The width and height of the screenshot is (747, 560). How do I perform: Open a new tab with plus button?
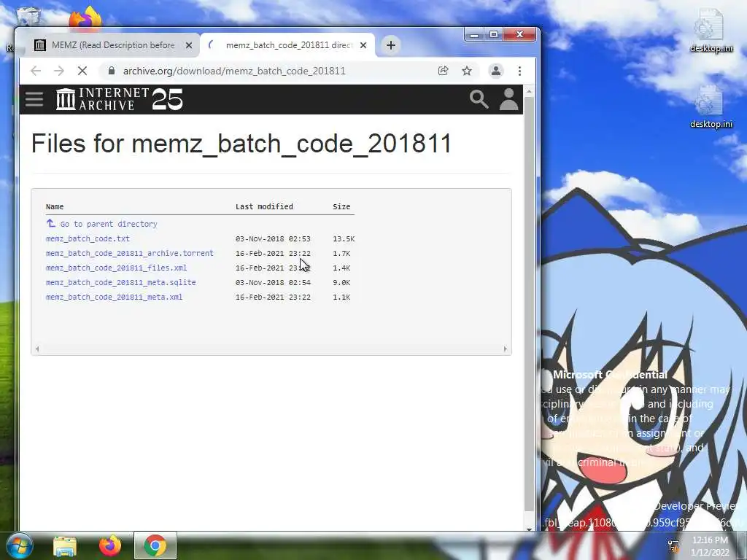point(391,45)
